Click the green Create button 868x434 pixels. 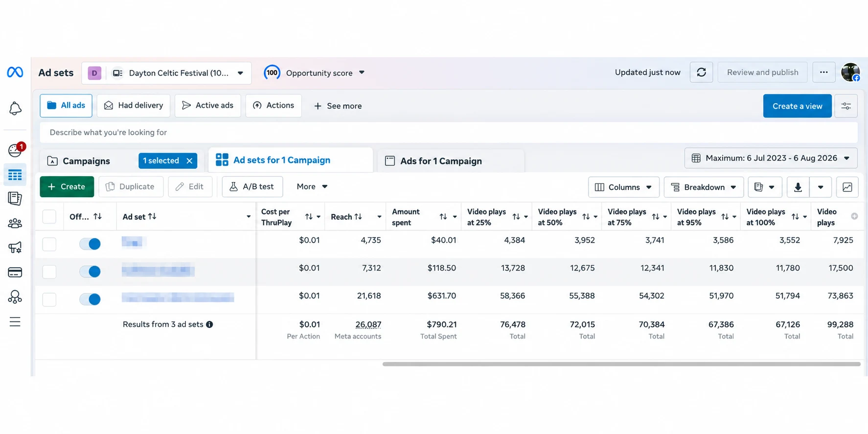point(67,186)
